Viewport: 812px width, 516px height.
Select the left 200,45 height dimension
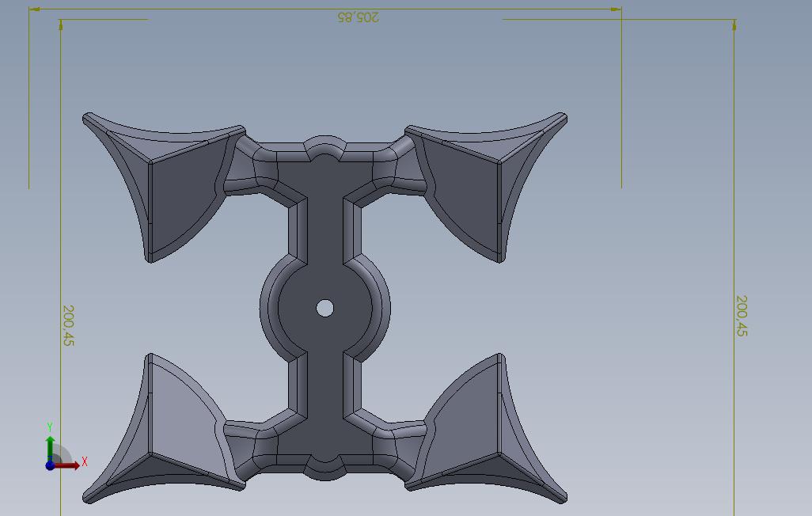tap(68, 325)
